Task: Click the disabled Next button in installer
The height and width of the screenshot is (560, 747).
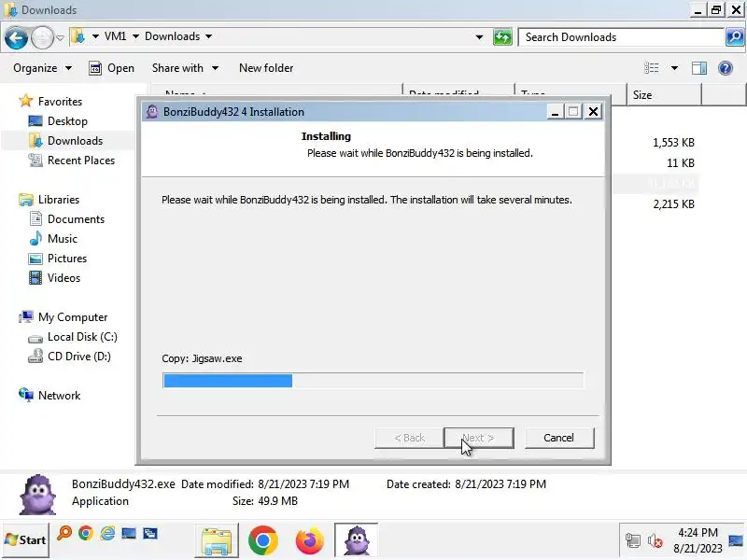Action: [479, 438]
